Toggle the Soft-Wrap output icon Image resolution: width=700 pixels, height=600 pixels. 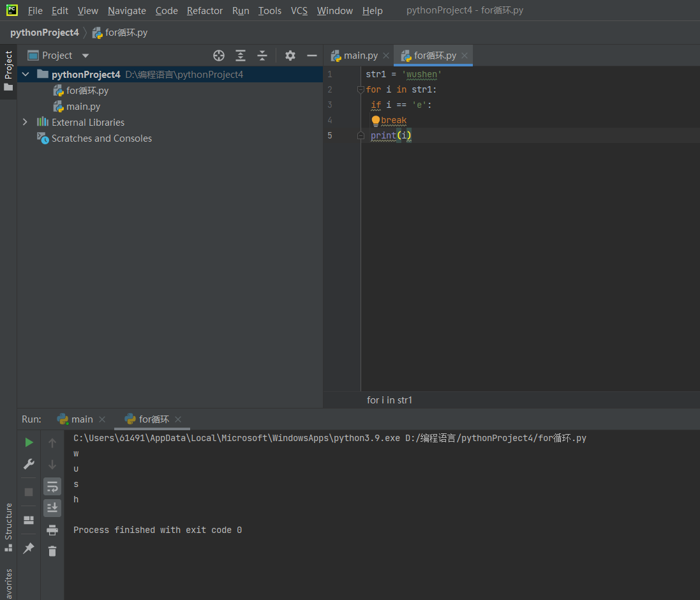[x=52, y=486]
